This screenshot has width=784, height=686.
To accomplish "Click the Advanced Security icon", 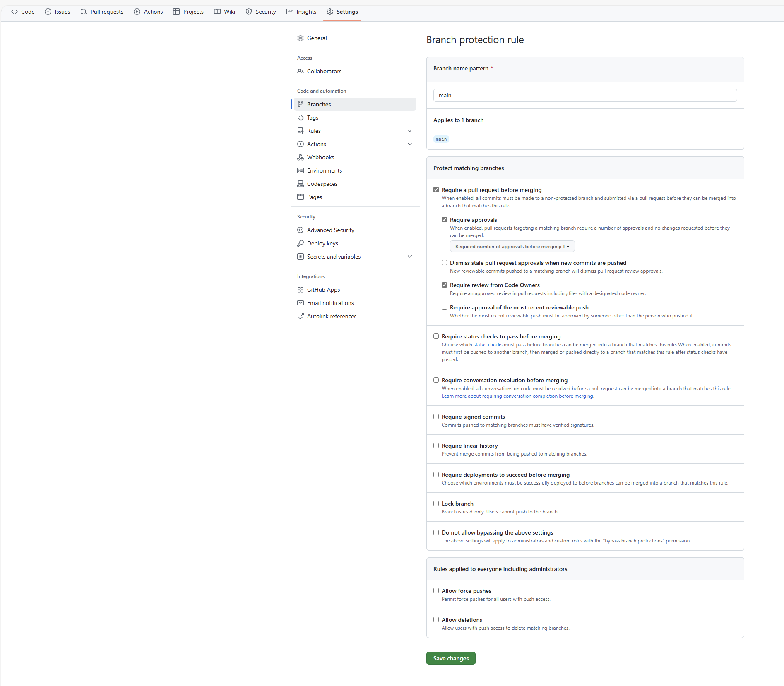I will tap(301, 230).
